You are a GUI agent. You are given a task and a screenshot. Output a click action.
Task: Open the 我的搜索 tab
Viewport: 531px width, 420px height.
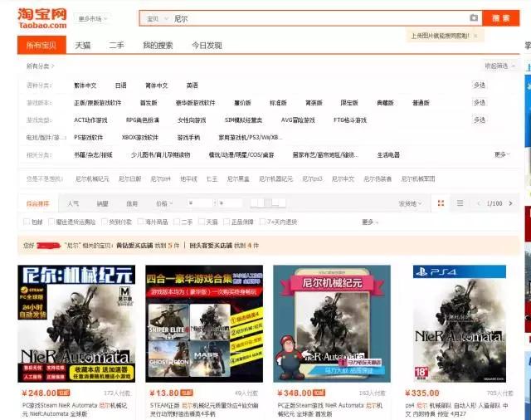(x=158, y=46)
